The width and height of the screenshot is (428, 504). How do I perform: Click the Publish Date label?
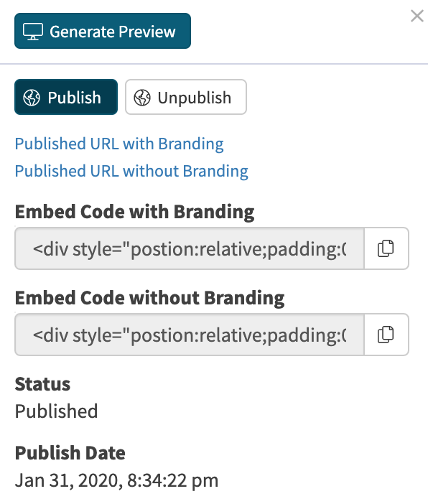70,453
